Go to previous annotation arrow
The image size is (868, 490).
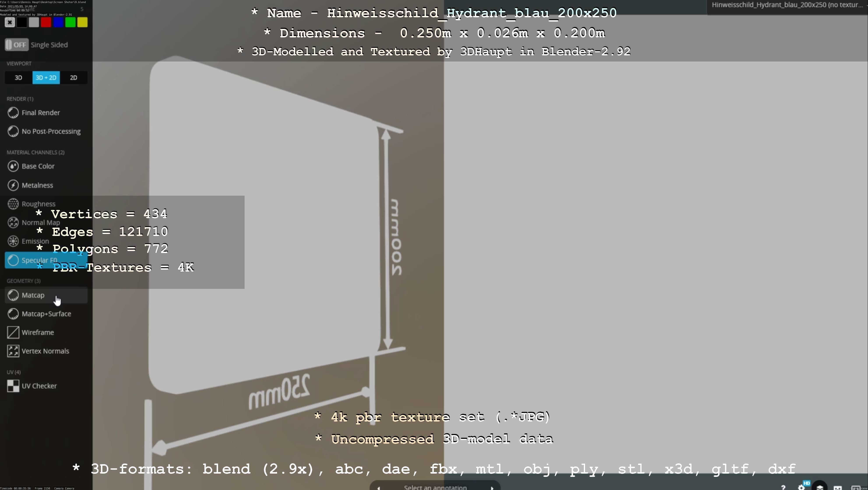coord(379,488)
